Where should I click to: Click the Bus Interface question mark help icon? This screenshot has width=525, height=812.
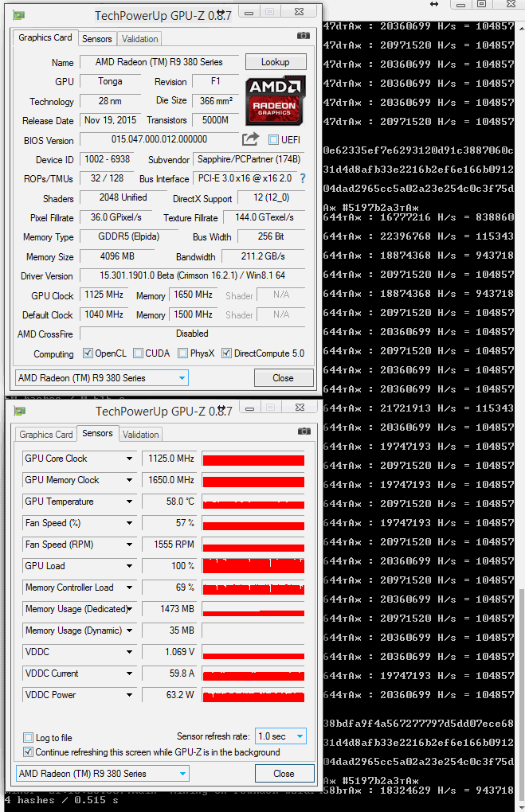(303, 178)
